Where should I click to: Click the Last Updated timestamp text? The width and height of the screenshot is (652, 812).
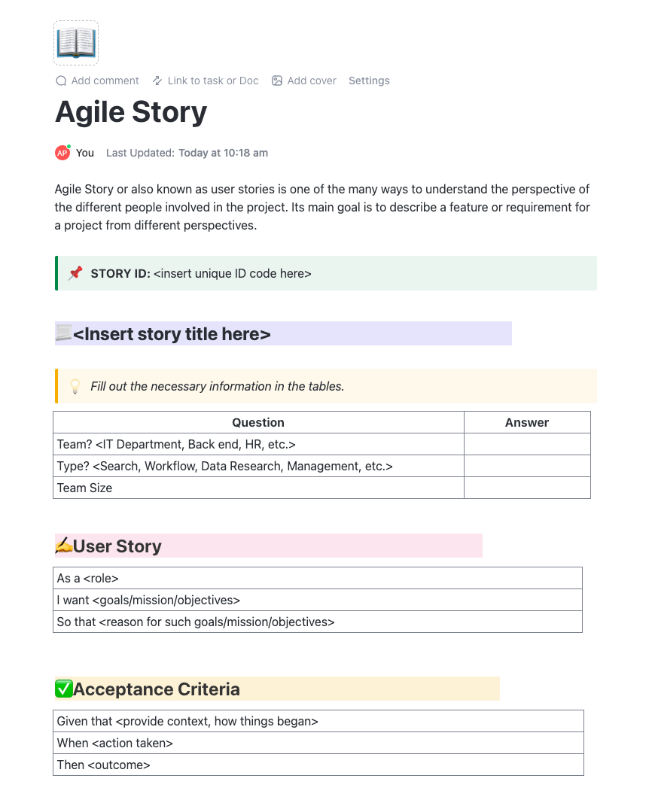tap(223, 153)
